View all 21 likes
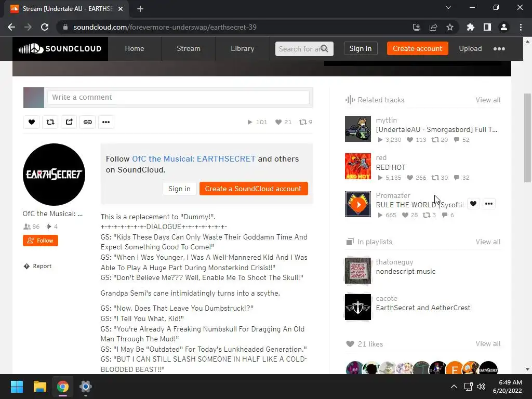Screen dimensions: 532x399 coord(488,343)
